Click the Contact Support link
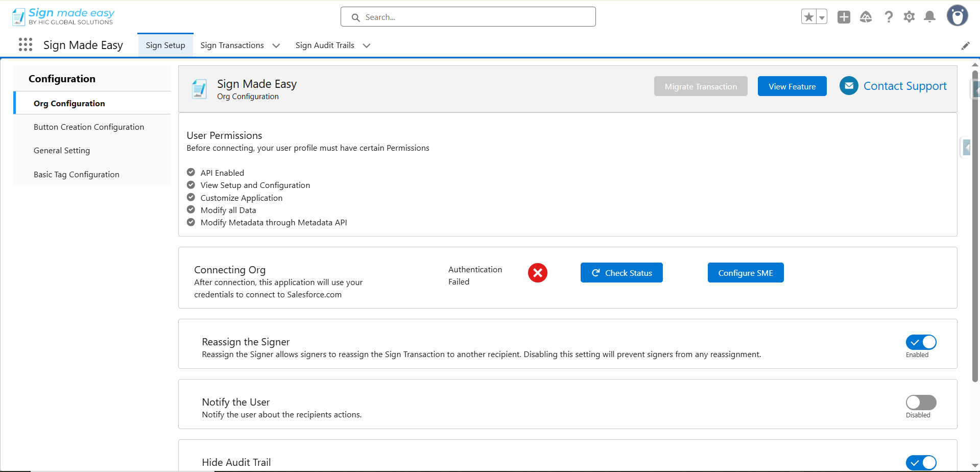The height and width of the screenshot is (472, 980). tap(904, 86)
